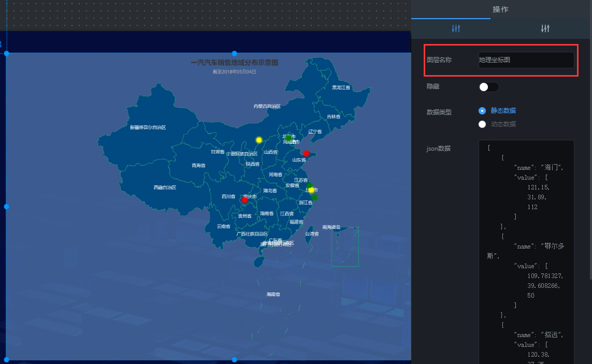Image resolution: width=592 pixels, height=364 pixels.
Task: Click the 图层名称 input field
Action: click(x=526, y=60)
